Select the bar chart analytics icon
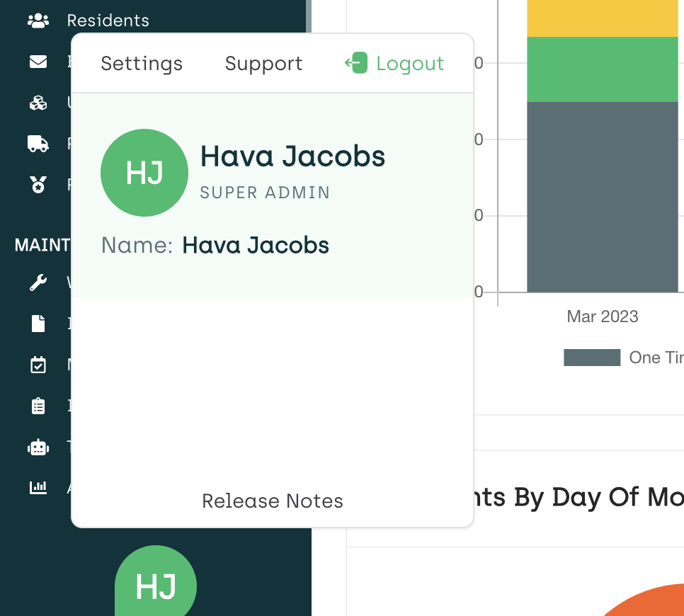 click(38, 488)
